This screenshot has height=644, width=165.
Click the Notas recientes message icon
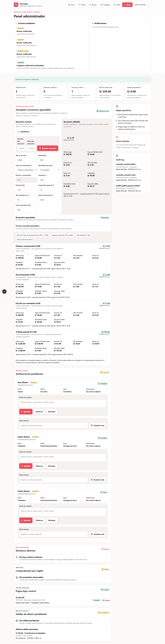click(x=117, y=137)
